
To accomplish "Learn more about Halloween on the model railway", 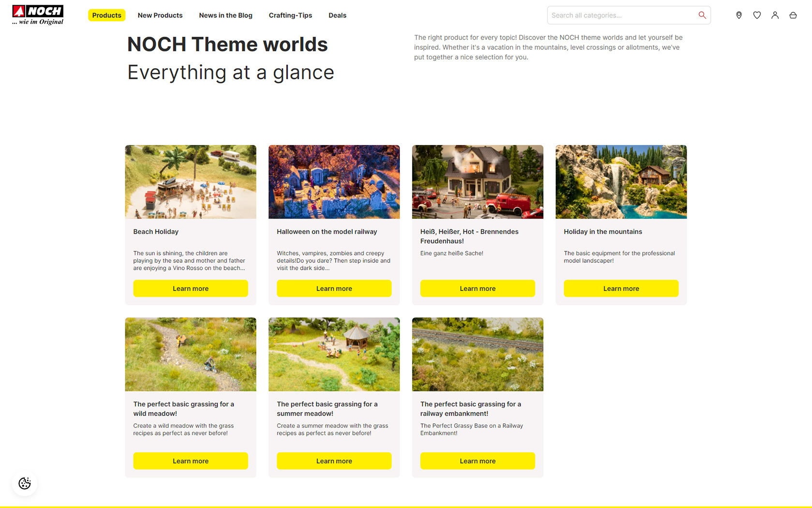I will (x=334, y=289).
